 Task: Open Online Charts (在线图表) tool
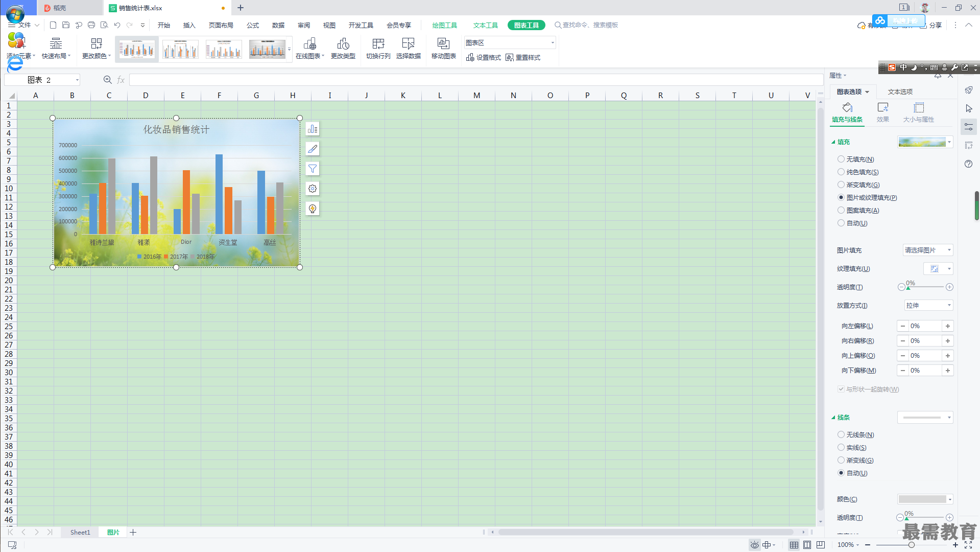309,49
